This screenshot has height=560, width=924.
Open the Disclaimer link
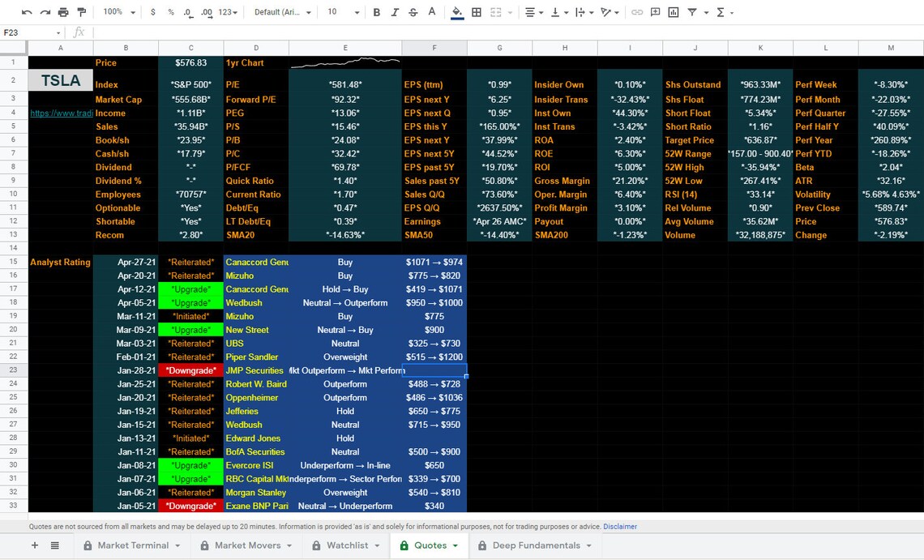(620, 526)
